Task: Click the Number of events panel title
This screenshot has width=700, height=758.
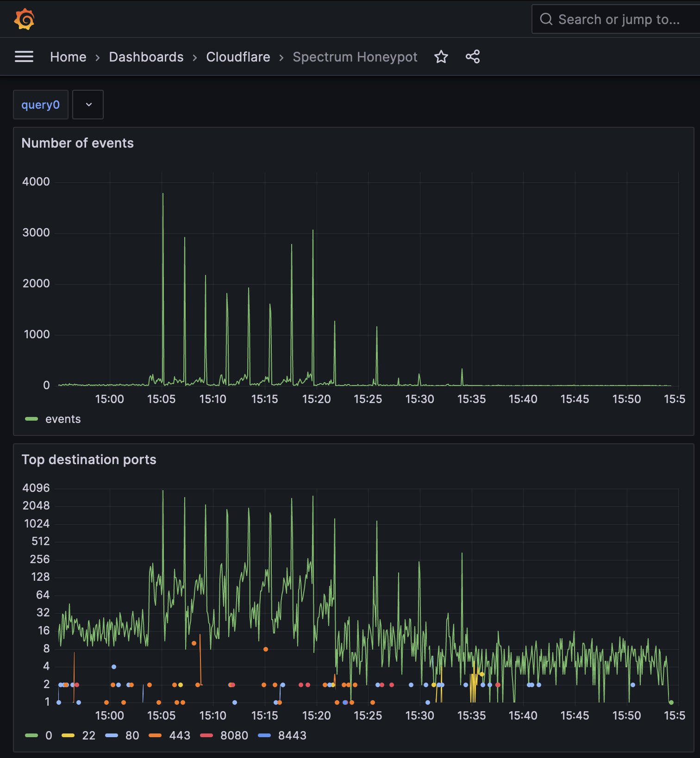Action: pos(77,143)
